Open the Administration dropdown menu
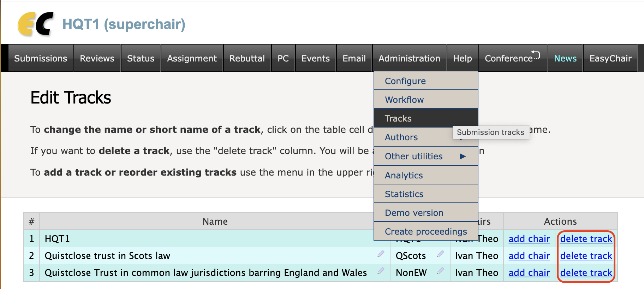Image resolution: width=644 pixels, height=289 pixels. click(409, 58)
